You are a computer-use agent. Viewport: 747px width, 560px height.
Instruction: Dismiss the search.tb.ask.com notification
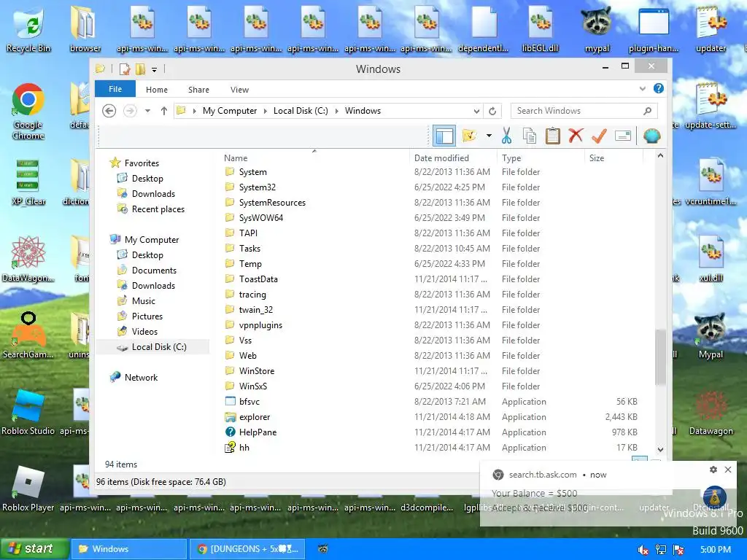click(728, 470)
